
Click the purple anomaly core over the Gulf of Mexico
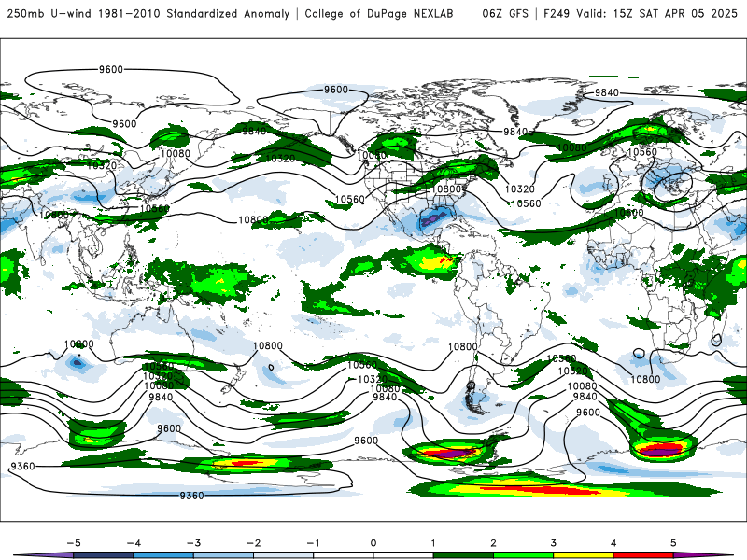tap(434, 217)
